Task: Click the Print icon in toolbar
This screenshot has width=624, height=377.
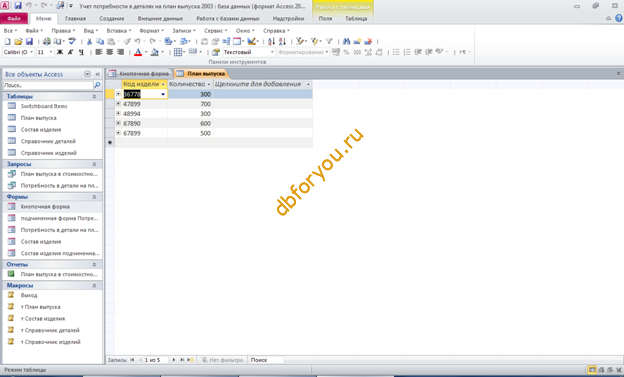Action: [x=47, y=41]
